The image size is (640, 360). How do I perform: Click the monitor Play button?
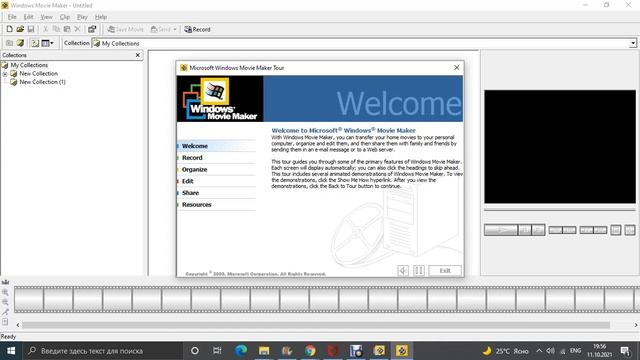point(500,230)
